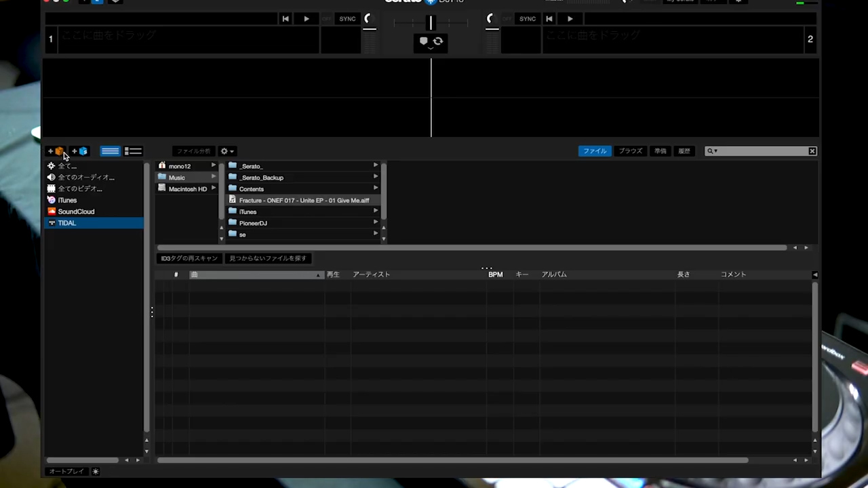
Task: Open the 準備 prepare tab
Action: click(x=660, y=151)
